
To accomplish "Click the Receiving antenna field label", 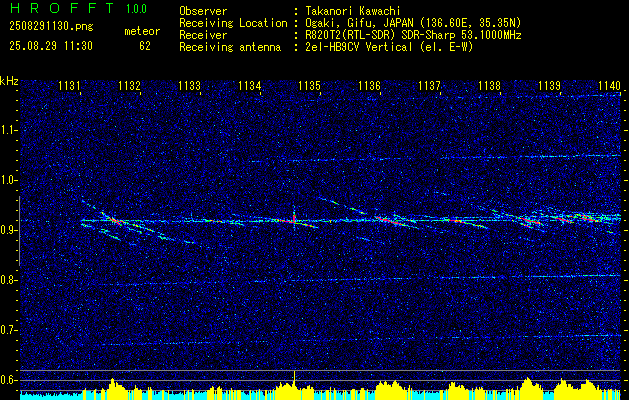I will (230, 47).
